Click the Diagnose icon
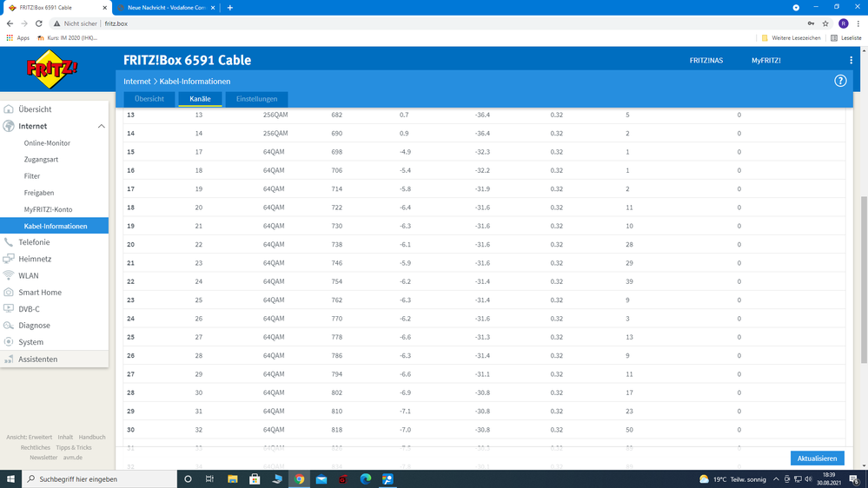Image resolution: width=868 pixels, height=488 pixels. point(9,326)
